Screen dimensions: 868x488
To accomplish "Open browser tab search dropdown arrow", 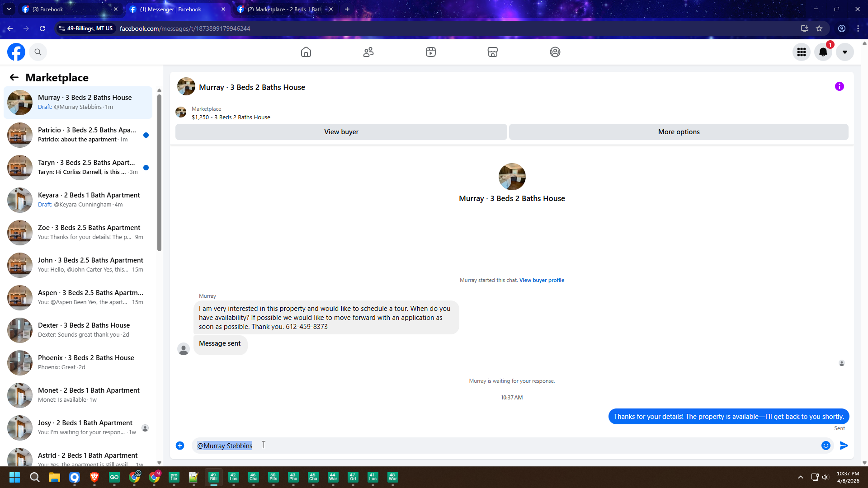I will 9,9.
